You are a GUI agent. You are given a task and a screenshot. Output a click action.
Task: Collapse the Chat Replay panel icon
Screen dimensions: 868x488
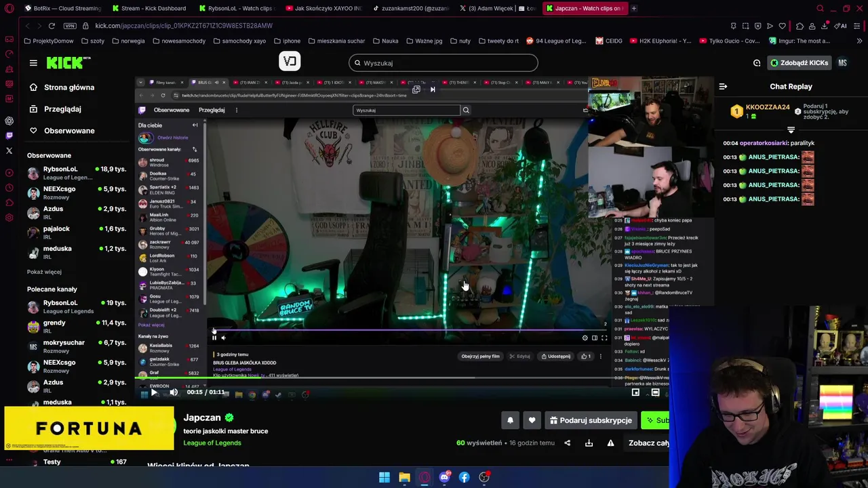(x=723, y=87)
